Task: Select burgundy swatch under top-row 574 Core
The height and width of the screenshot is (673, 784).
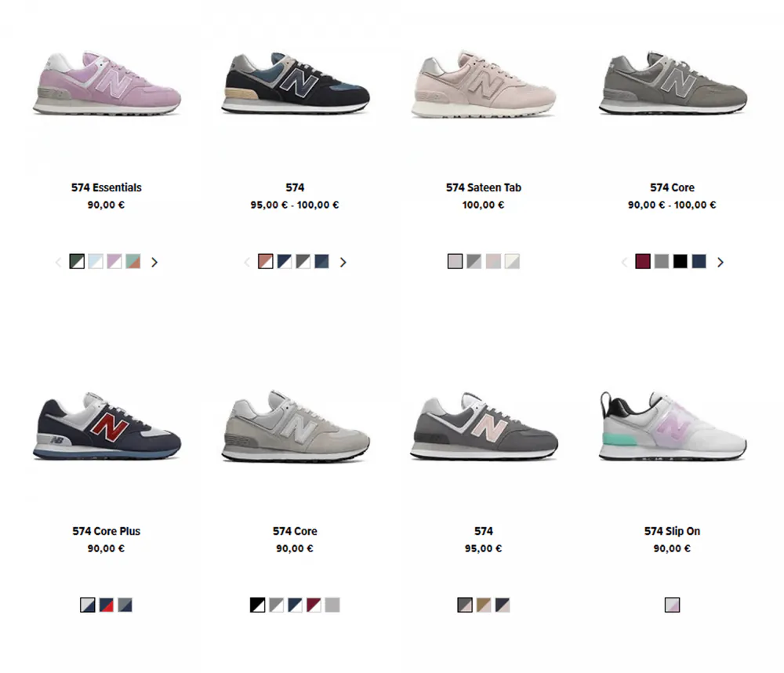Action: 643,261
